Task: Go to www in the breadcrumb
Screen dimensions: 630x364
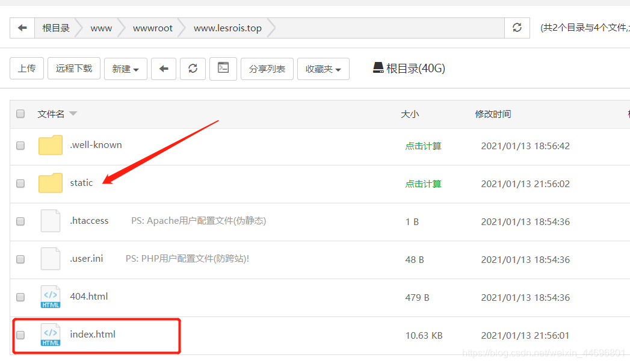Action: [101, 28]
